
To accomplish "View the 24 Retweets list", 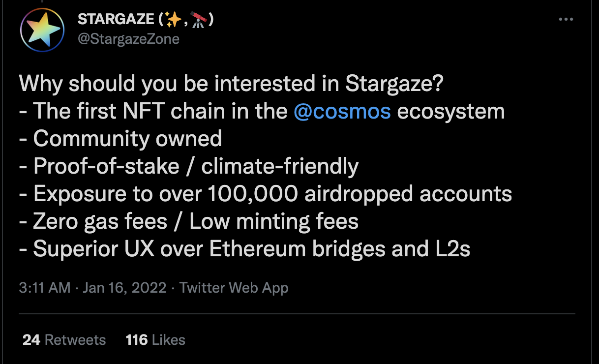I will click(x=64, y=340).
